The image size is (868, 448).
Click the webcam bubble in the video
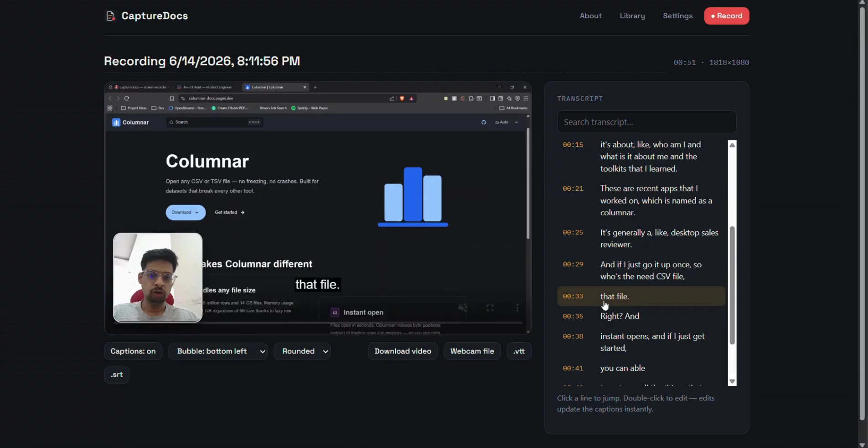pyautogui.click(x=158, y=277)
